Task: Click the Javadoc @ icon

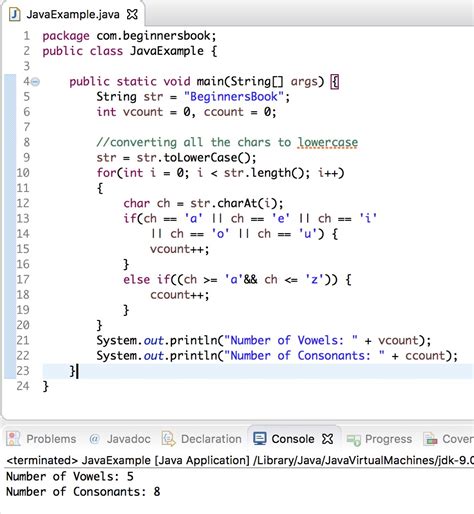Action: click(x=94, y=439)
